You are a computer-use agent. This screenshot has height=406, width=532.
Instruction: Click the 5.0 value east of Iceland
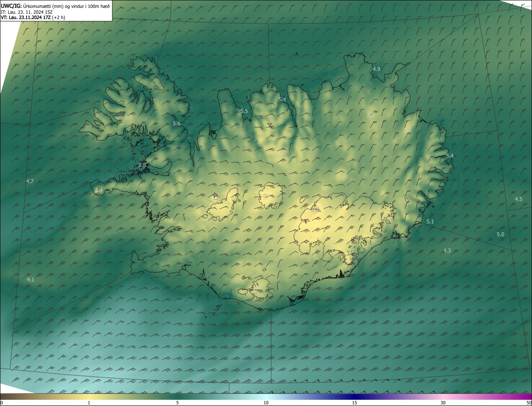[x=500, y=235]
